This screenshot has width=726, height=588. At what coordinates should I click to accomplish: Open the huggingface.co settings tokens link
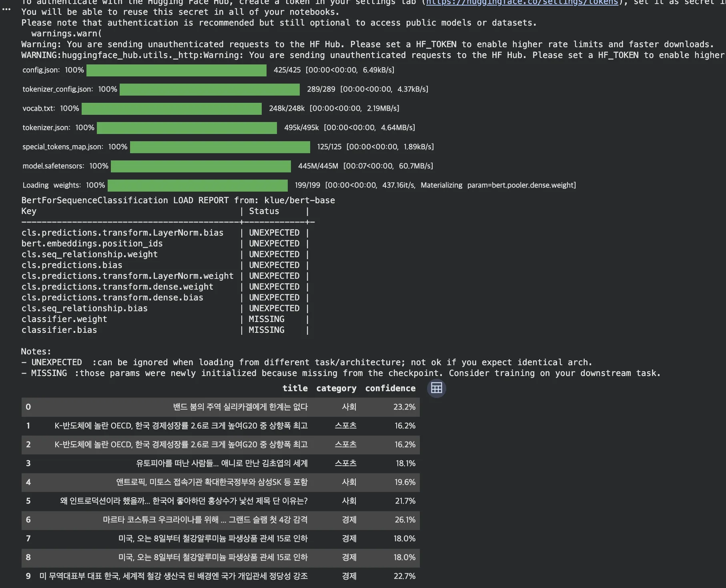(x=522, y=2)
